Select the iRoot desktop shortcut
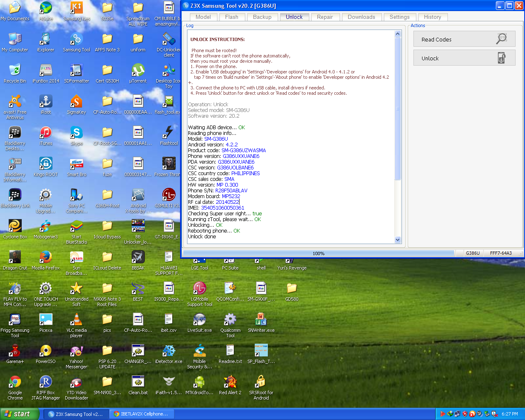 coord(46,102)
